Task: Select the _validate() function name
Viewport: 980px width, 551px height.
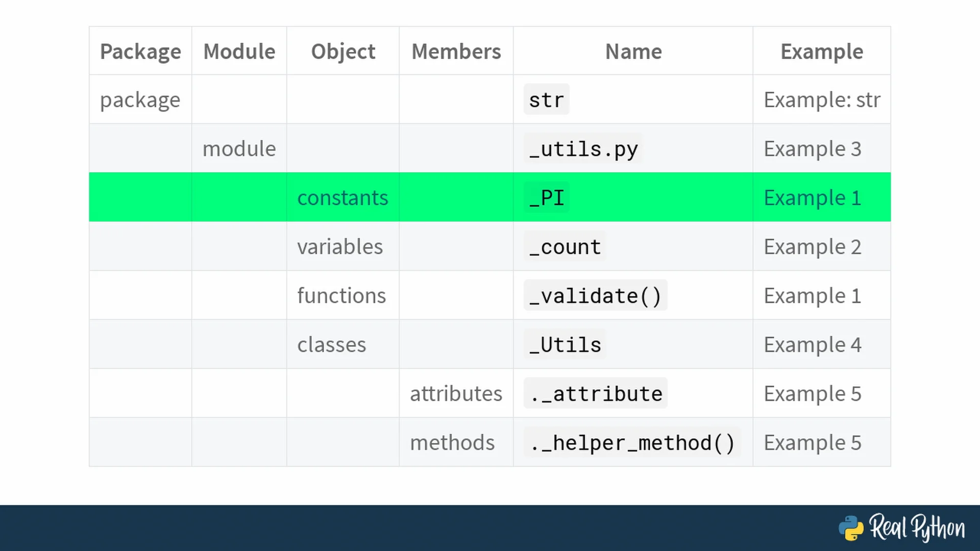Action: click(595, 296)
